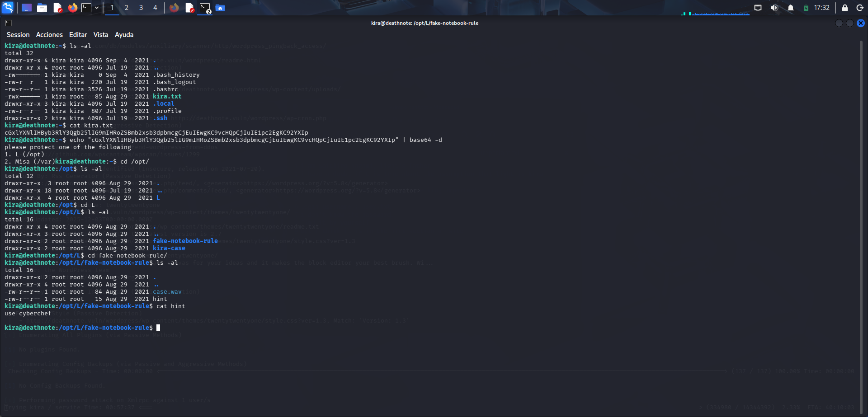Lock the screen with padlock icon
Viewport: 868px width, 417px height.
coord(844,8)
